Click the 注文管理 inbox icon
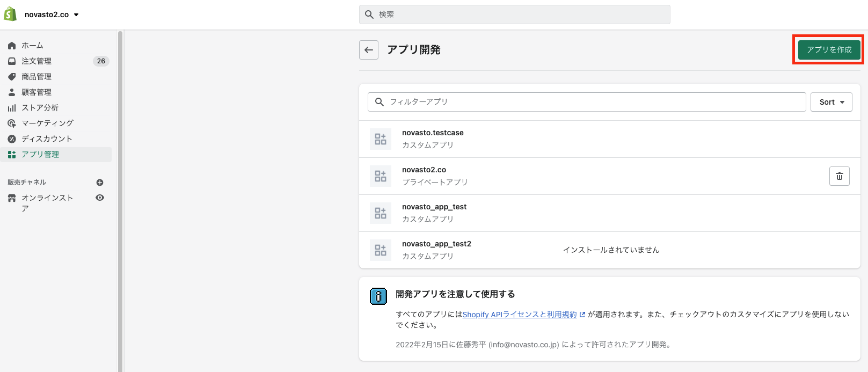This screenshot has height=372, width=868. click(12, 61)
